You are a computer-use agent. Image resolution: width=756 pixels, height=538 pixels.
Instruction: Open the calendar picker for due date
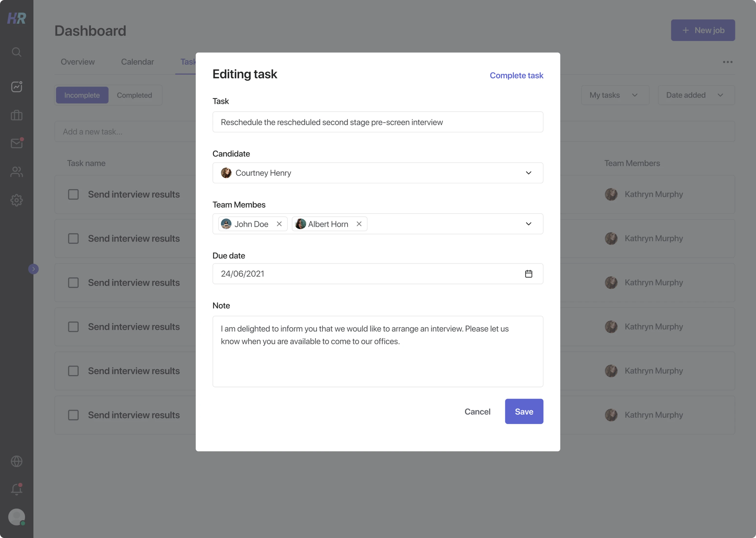coord(528,274)
